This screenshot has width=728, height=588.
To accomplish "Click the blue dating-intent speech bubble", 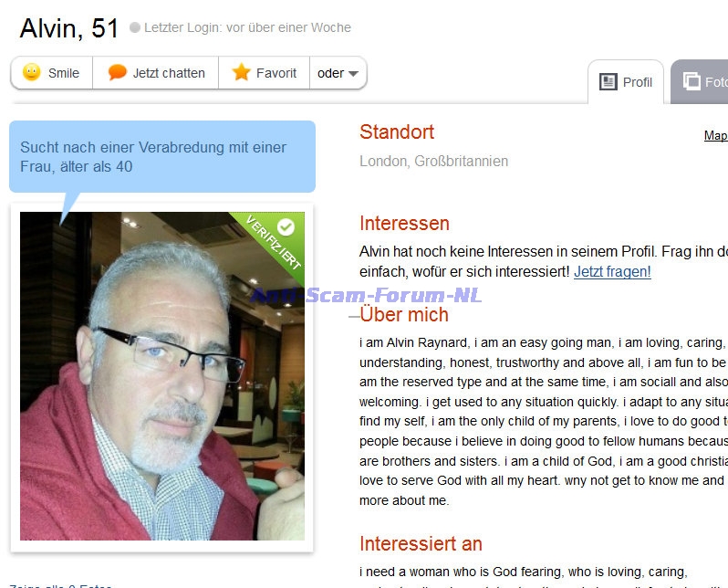I will [x=162, y=157].
